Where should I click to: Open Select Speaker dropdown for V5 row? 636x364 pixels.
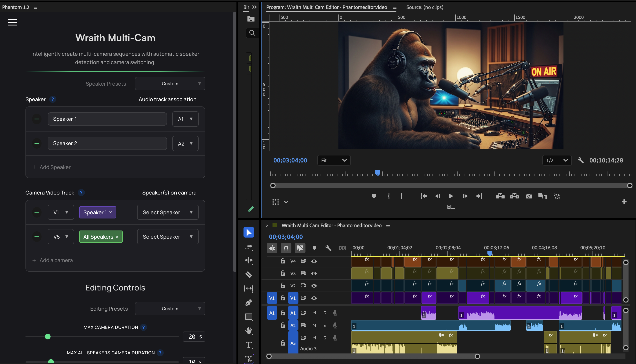pyautogui.click(x=168, y=237)
